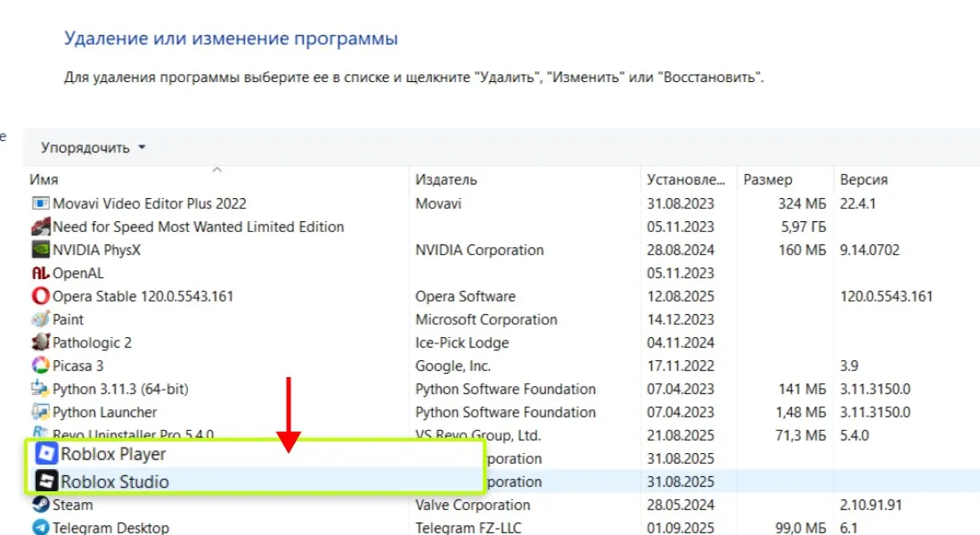Select Python 3.11.3 (64-bit) entry
Viewport: 980px width, 535px height.
click(x=120, y=389)
